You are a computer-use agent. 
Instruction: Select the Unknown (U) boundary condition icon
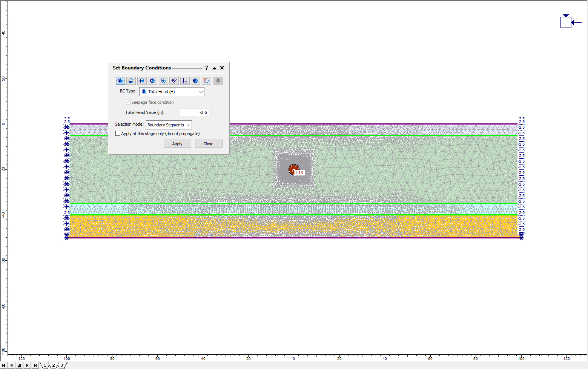152,80
